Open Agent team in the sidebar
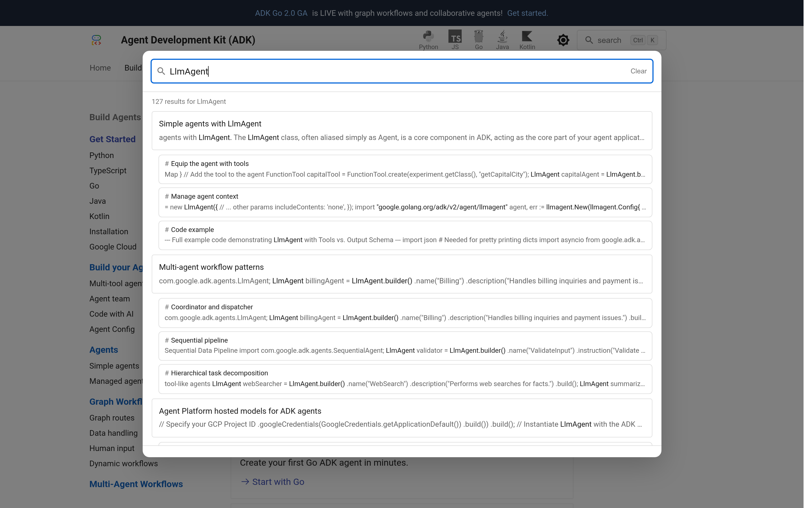812x508 pixels. [x=109, y=299]
